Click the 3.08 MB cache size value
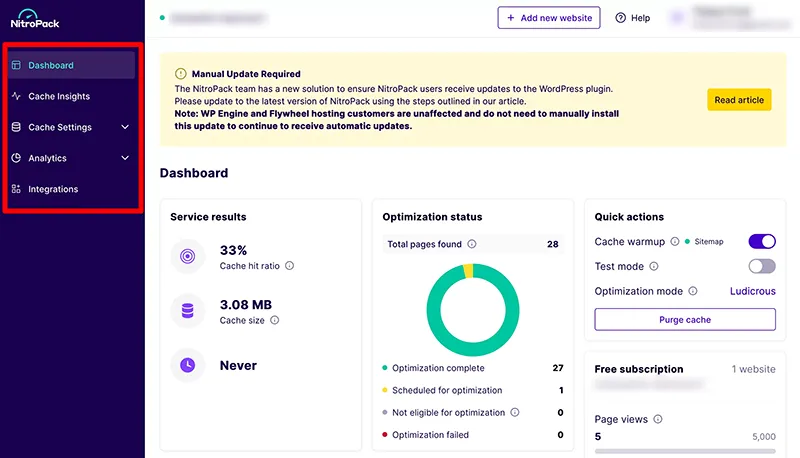This screenshot has height=458, width=800. point(245,304)
